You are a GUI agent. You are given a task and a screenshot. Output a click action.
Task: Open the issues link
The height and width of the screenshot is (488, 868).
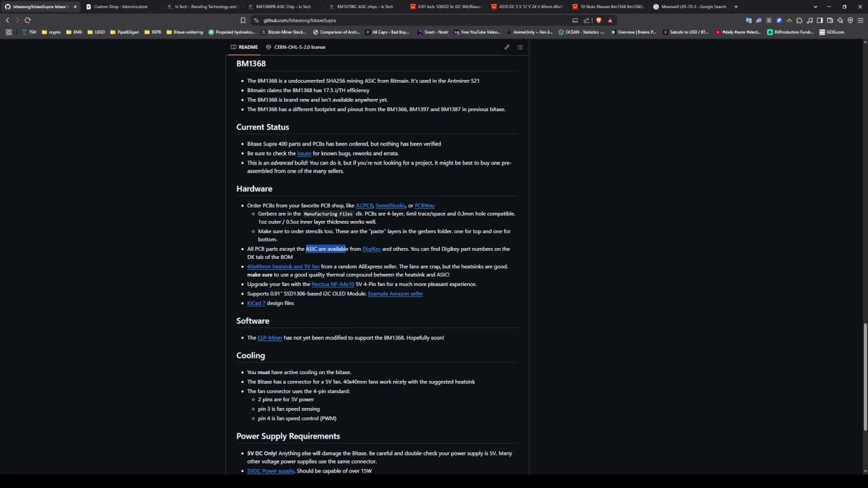pyautogui.click(x=304, y=153)
